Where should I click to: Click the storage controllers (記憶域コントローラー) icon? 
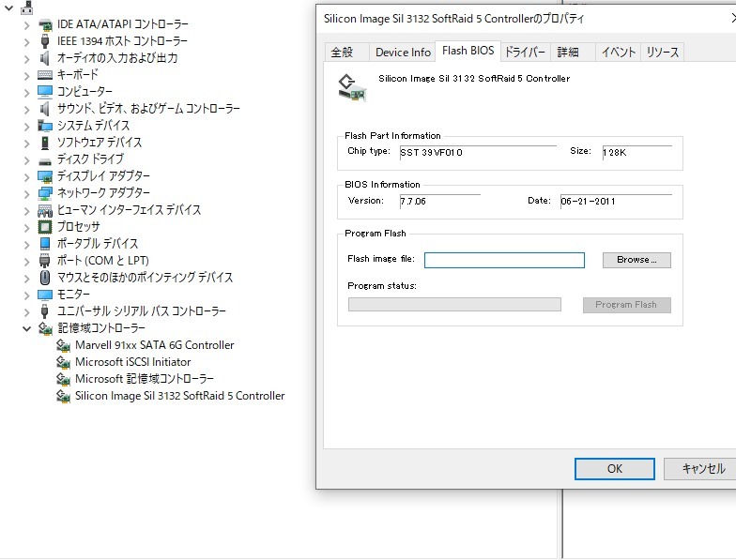coord(45,328)
